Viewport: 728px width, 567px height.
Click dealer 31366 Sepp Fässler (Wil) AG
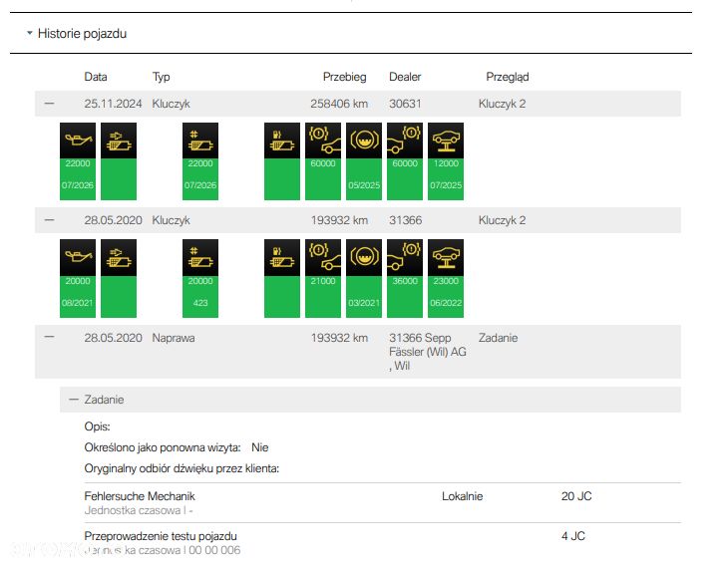click(428, 352)
